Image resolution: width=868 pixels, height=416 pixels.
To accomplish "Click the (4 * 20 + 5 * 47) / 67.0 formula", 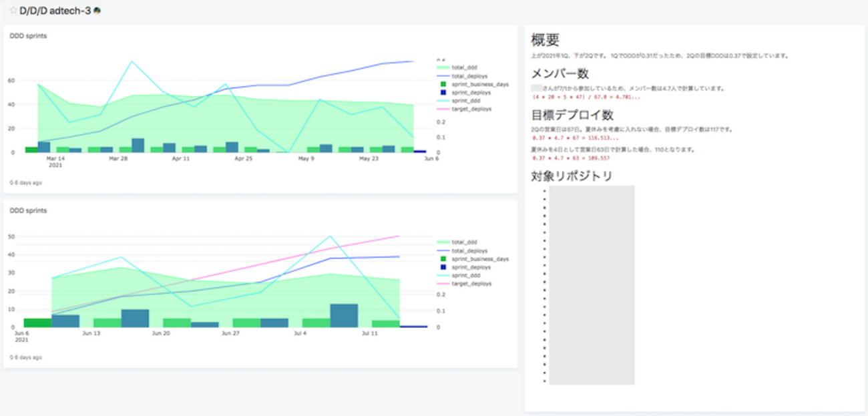I will point(586,97).
